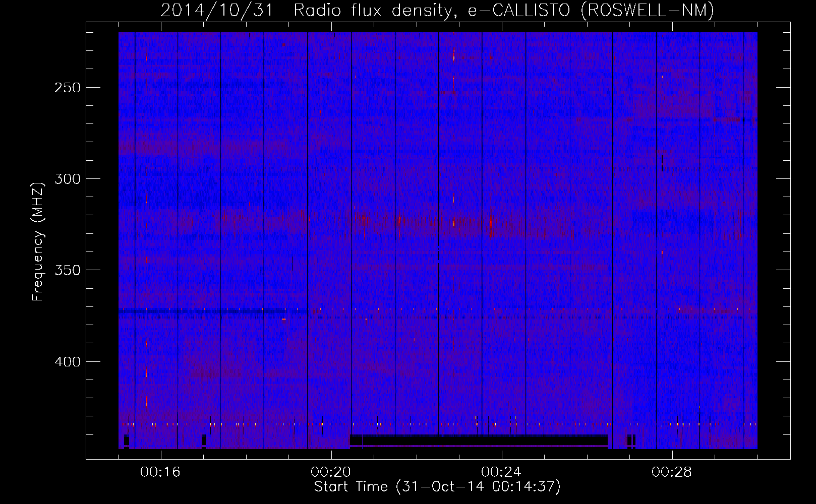Image resolution: width=816 pixels, height=504 pixels.
Task: Click the "Frequency (MHZ)" y-axis label
Action: [x=38, y=242]
